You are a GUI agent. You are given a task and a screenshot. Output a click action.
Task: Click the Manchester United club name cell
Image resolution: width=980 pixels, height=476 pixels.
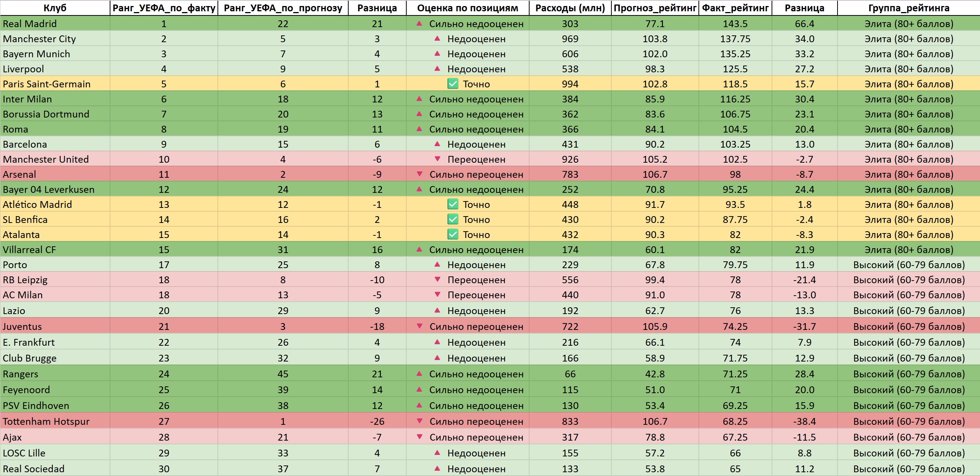[x=46, y=159]
